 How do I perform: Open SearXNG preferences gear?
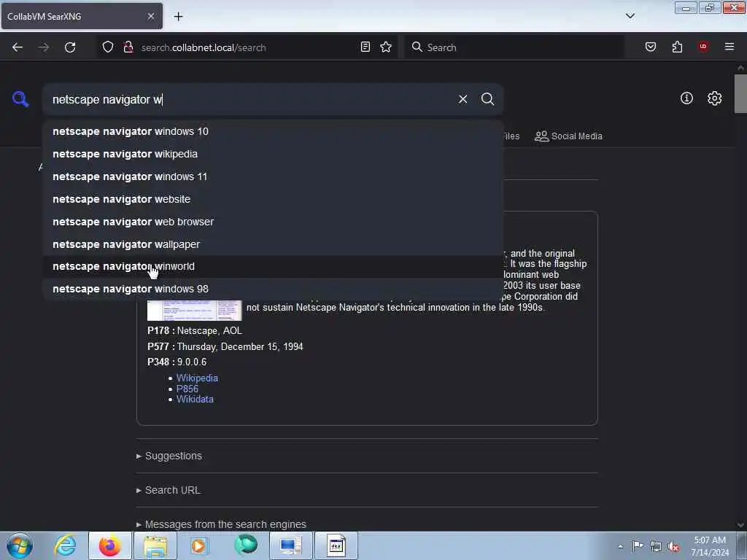tap(715, 98)
